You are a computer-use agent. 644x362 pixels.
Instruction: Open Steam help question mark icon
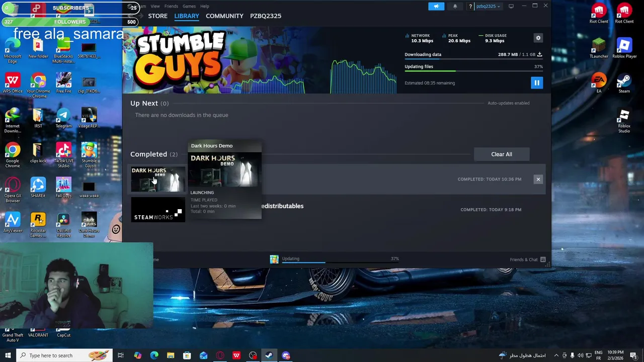pyautogui.click(x=470, y=6)
